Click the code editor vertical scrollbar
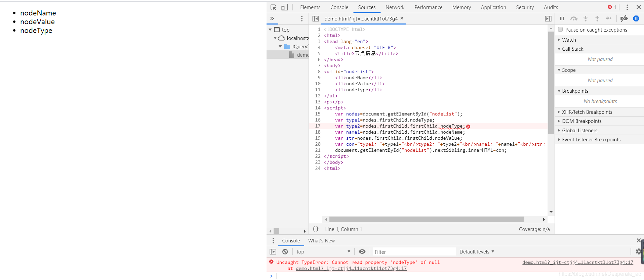Screen dimensions: 644x280 click(551, 83)
